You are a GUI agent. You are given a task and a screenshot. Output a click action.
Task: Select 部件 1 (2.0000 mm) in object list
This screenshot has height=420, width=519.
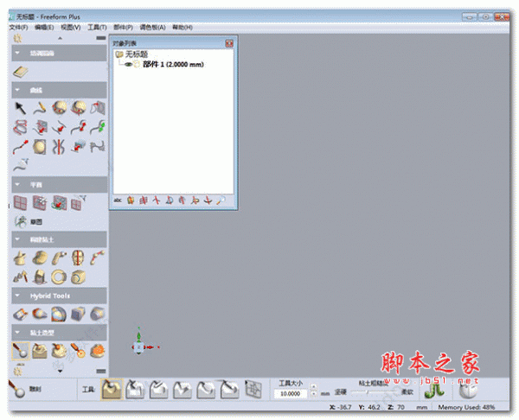pos(173,65)
